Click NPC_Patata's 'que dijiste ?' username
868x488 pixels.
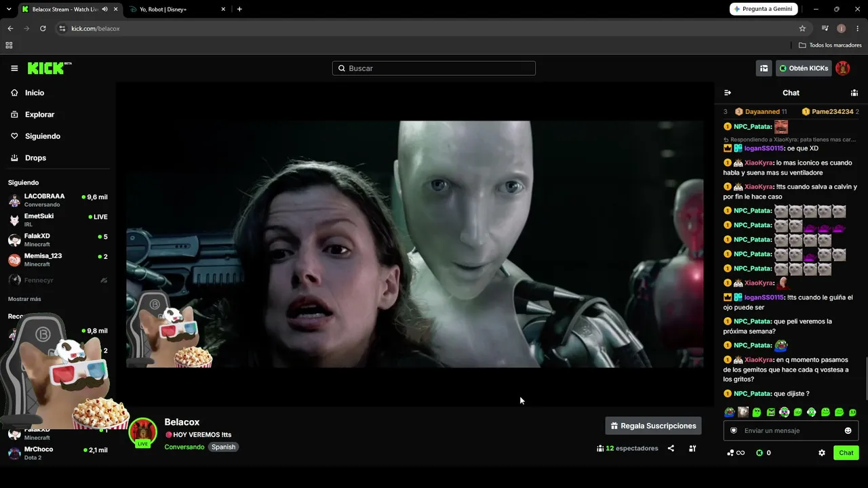pos(753,394)
